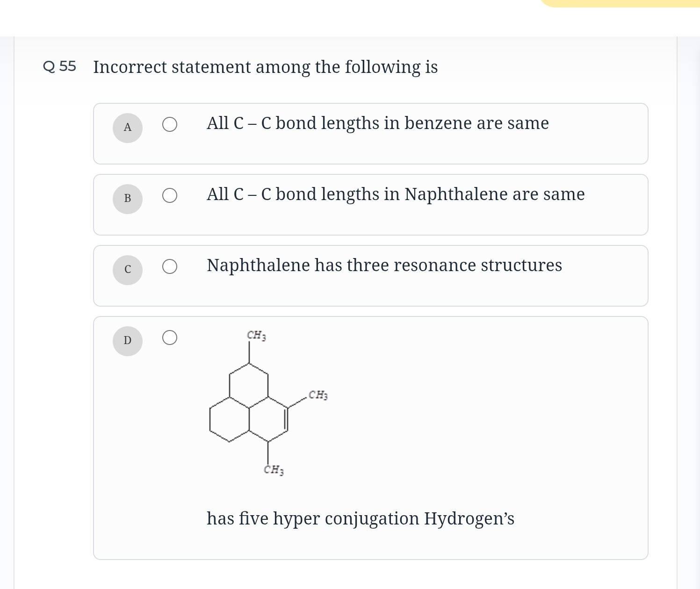The width and height of the screenshot is (700, 589).
Task: Tap the gray circular D badge
Action: point(127,341)
